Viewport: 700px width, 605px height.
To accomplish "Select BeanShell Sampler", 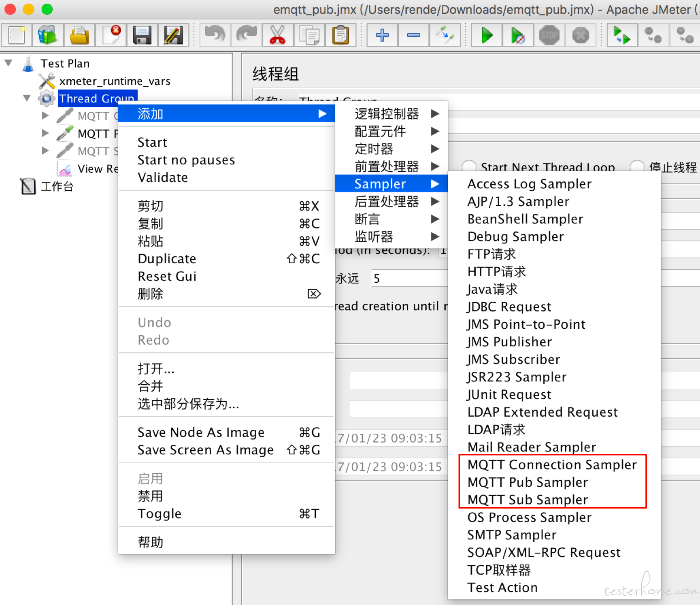I will [x=554, y=219].
